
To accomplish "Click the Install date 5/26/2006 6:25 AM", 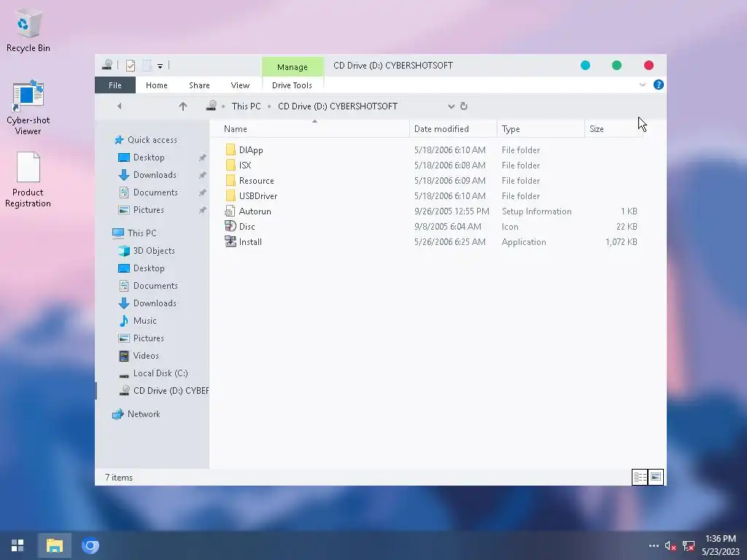I will 449,242.
